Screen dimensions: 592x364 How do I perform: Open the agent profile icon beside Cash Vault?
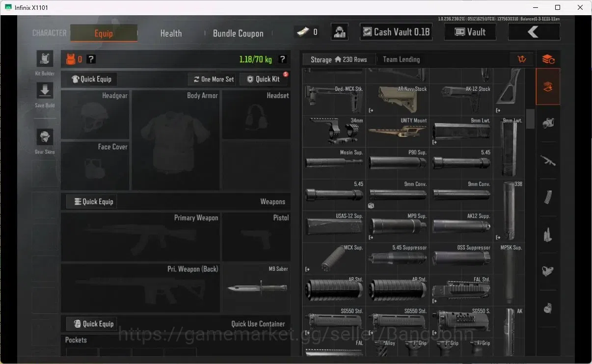(340, 32)
